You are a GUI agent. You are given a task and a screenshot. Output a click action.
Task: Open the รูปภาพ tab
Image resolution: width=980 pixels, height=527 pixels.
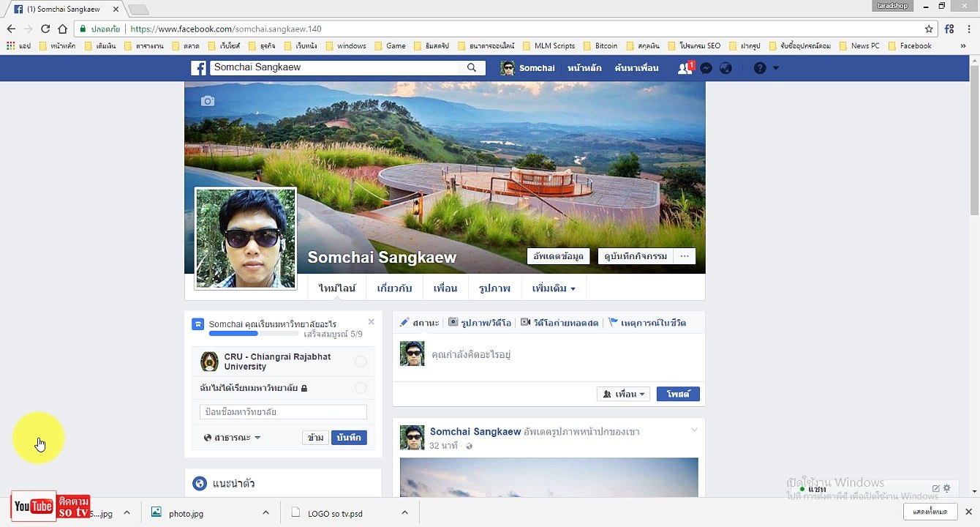tap(494, 288)
